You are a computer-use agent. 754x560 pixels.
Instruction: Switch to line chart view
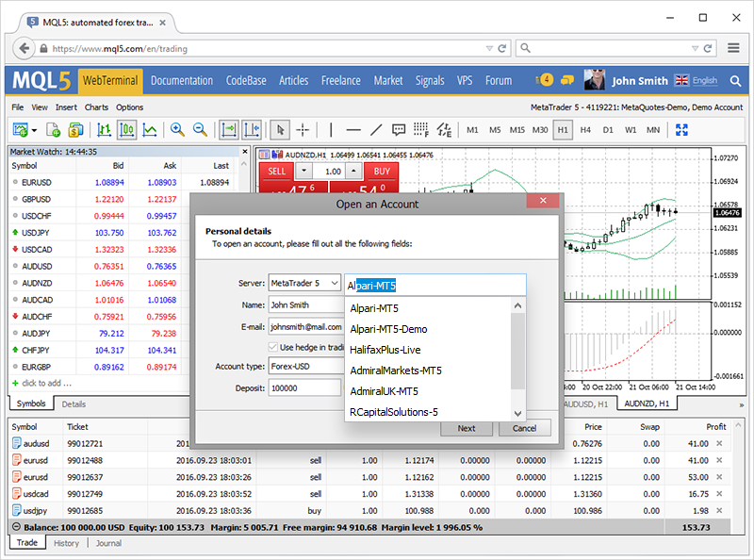pos(149,131)
